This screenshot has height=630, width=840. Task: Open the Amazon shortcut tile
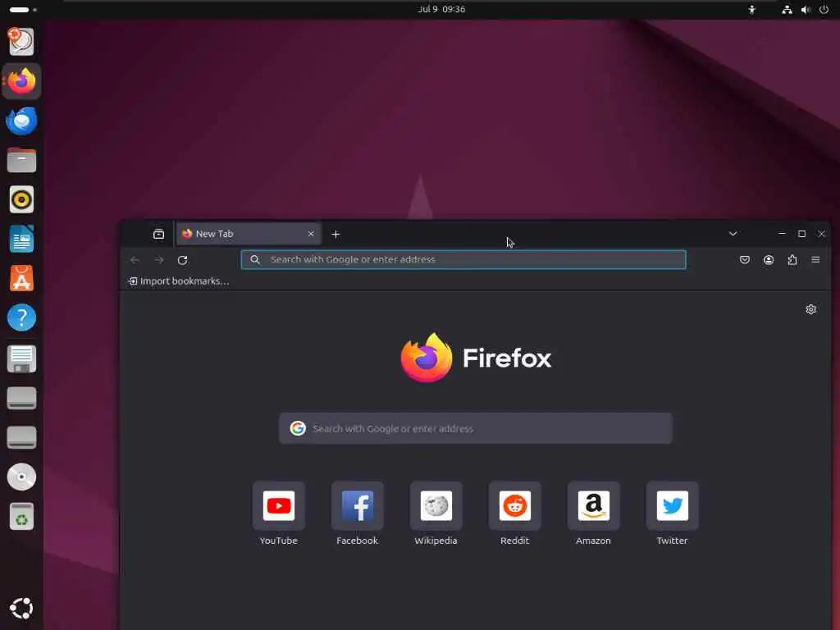coord(594,505)
